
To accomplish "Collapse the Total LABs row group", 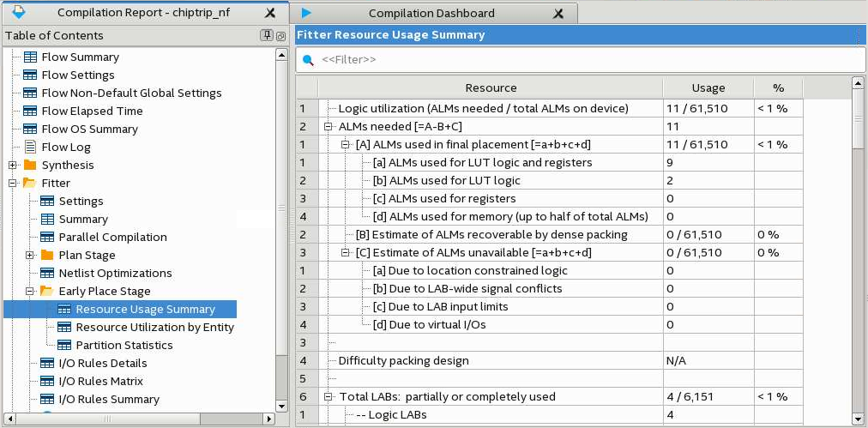I will (x=329, y=396).
